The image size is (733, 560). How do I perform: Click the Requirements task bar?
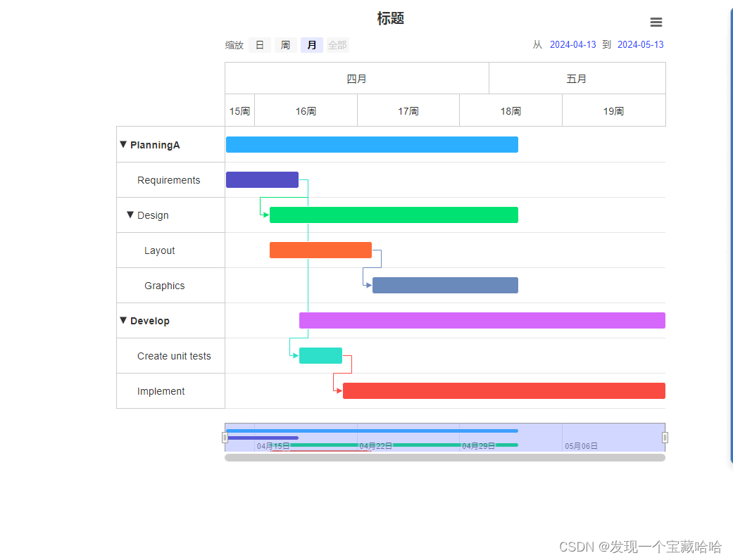click(262, 179)
